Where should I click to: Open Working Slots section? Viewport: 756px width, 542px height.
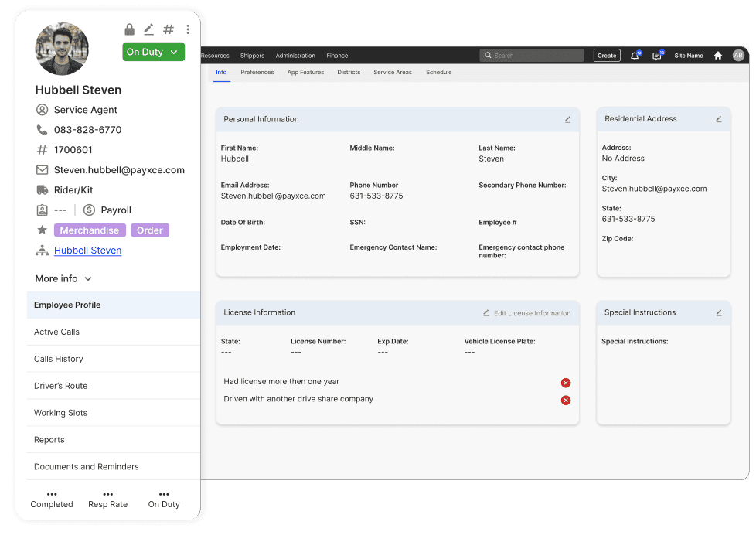coord(114,413)
